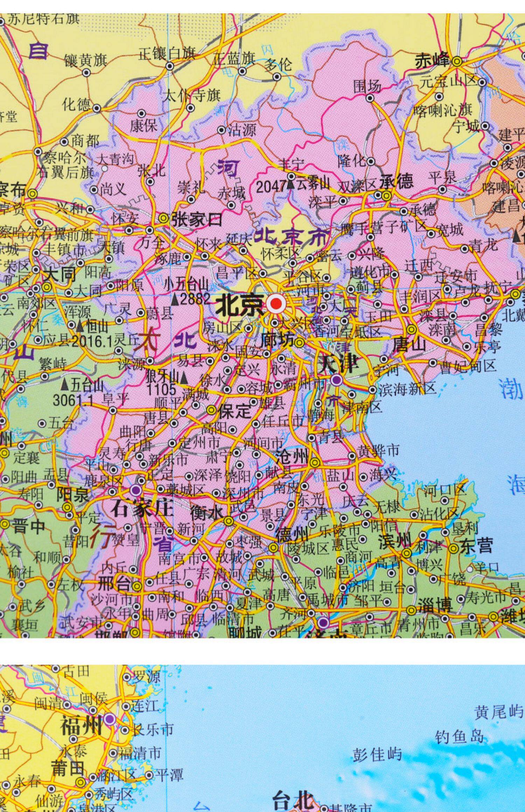Click the 沽源 county label
Screen dimensions: 525x812
pos(242,130)
